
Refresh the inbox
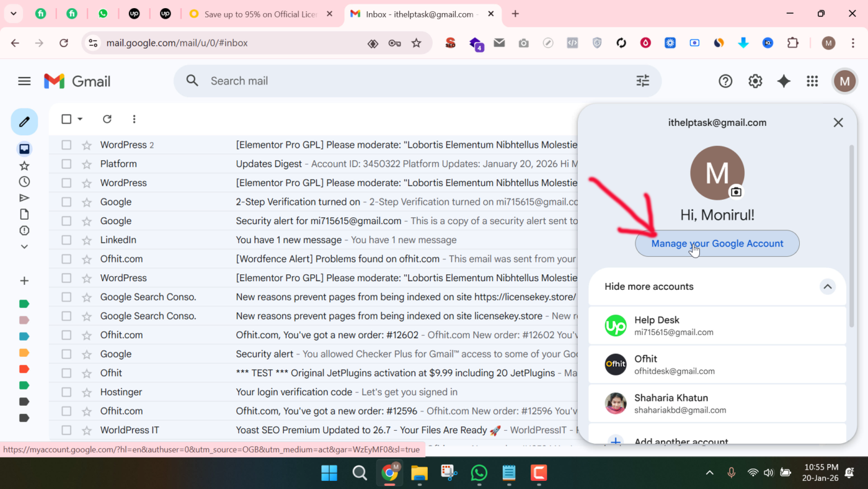[x=107, y=119]
